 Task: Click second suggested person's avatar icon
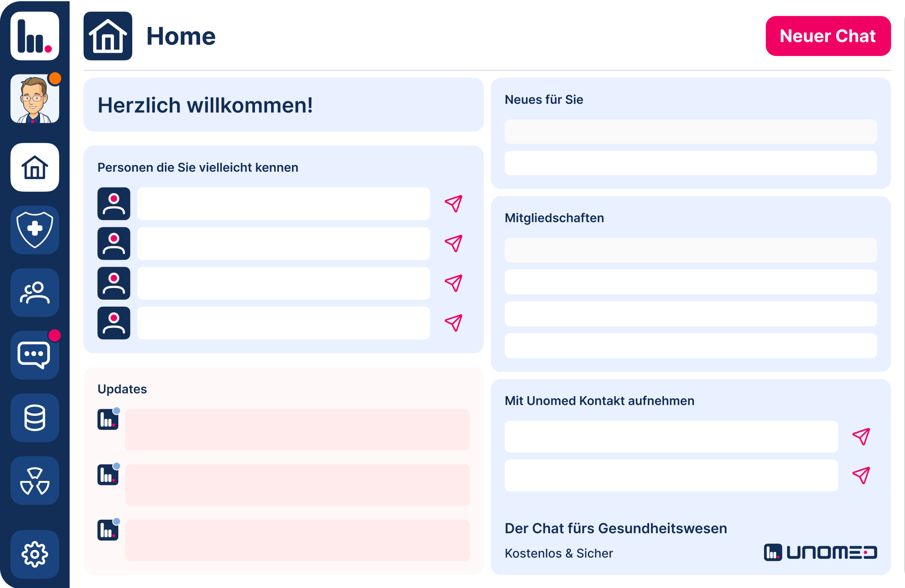click(x=114, y=244)
